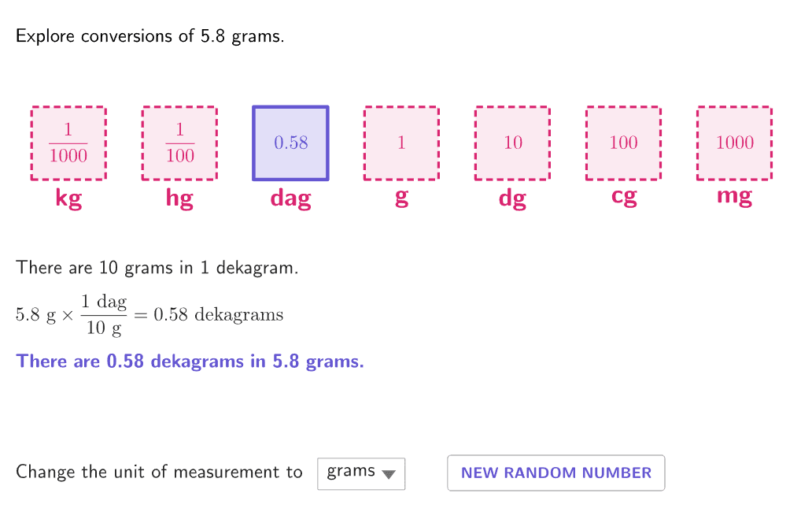Click the dg unit label
This screenshot has height=508, width=812.
pos(512,197)
